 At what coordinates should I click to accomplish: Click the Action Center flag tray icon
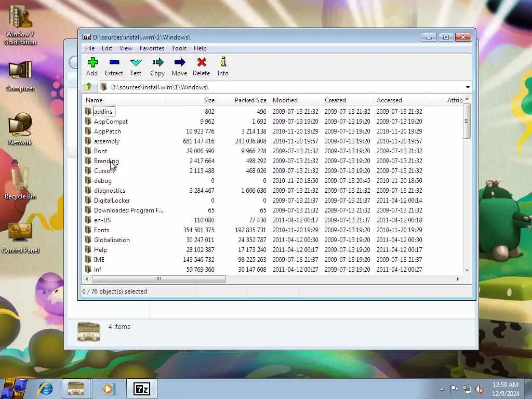(454, 389)
